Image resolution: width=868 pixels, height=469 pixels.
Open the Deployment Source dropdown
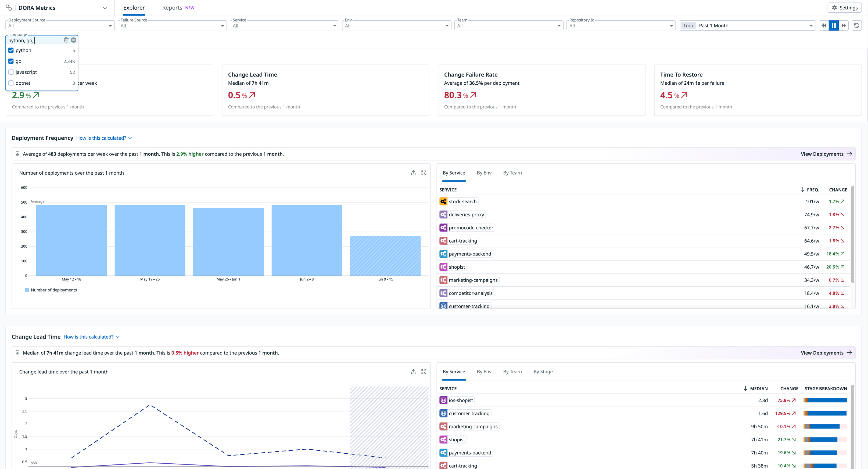[60, 26]
